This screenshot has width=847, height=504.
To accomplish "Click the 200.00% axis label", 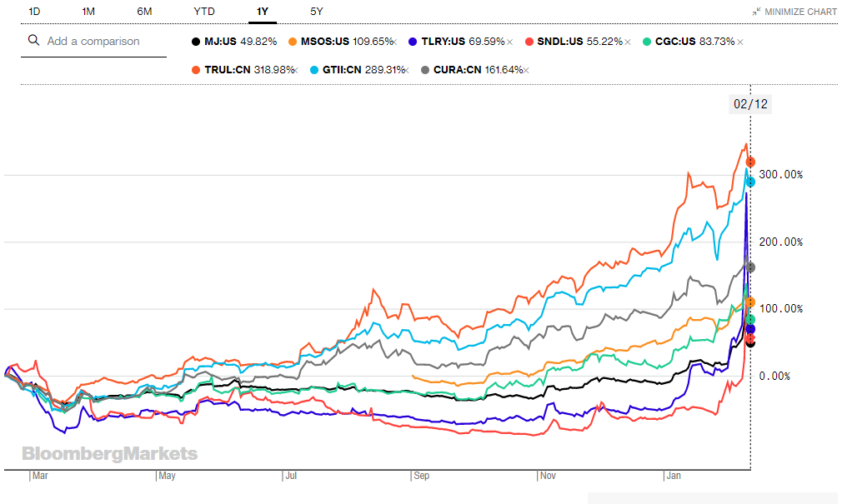I will click(780, 242).
